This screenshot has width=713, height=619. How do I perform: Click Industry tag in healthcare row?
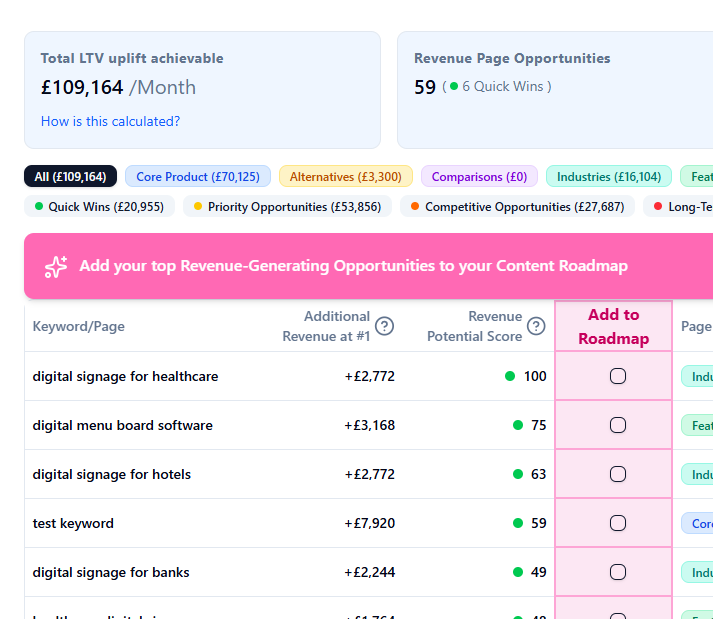click(x=697, y=376)
